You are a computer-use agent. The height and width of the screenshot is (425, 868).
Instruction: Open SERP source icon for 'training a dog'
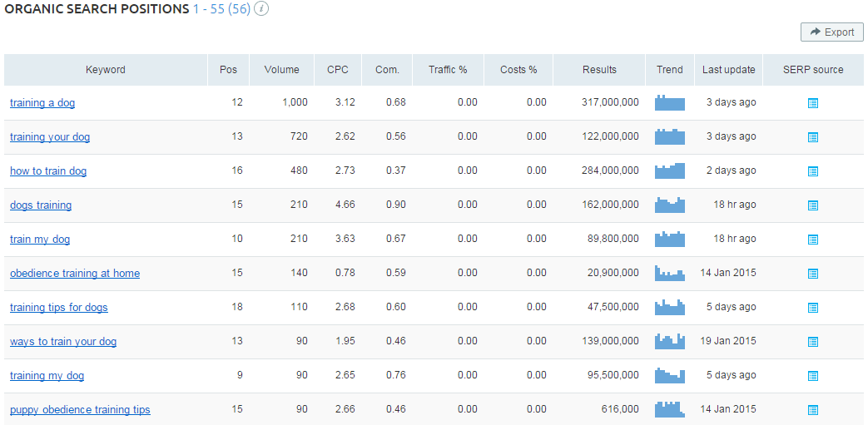812,103
